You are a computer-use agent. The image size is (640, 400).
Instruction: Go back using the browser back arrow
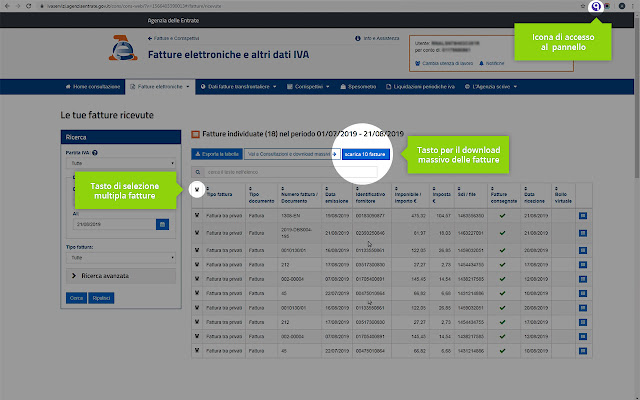tap(7, 6)
